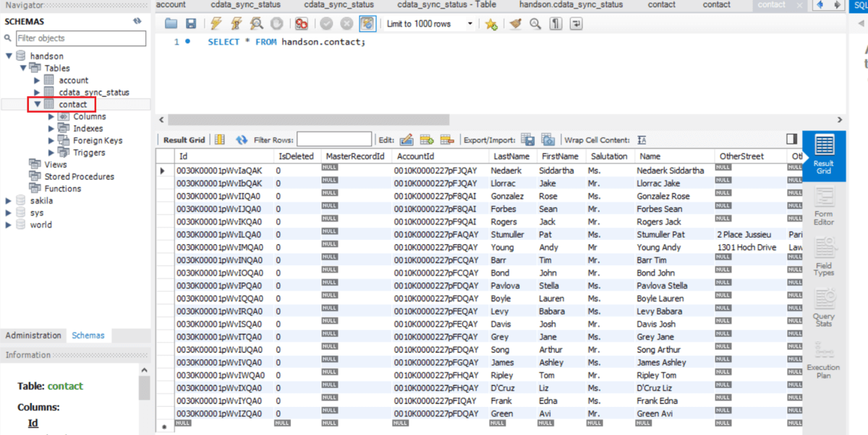
Task: Commit the current transaction
Action: click(x=326, y=24)
